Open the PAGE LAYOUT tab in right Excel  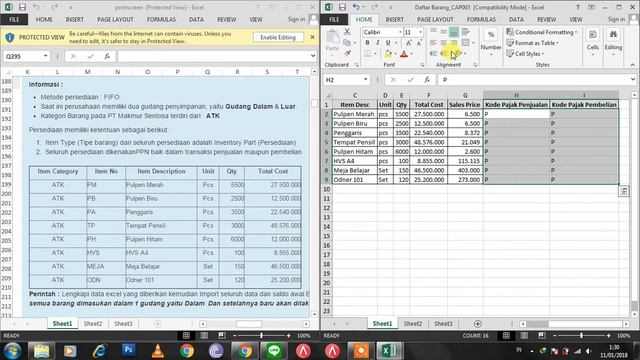[435, 19]
